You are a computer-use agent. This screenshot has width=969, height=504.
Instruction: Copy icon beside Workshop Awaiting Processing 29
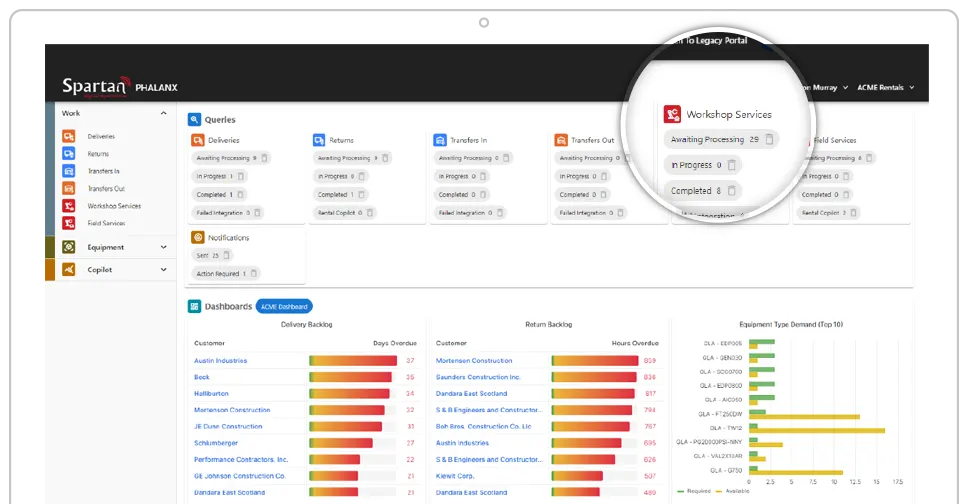point(769,140)
